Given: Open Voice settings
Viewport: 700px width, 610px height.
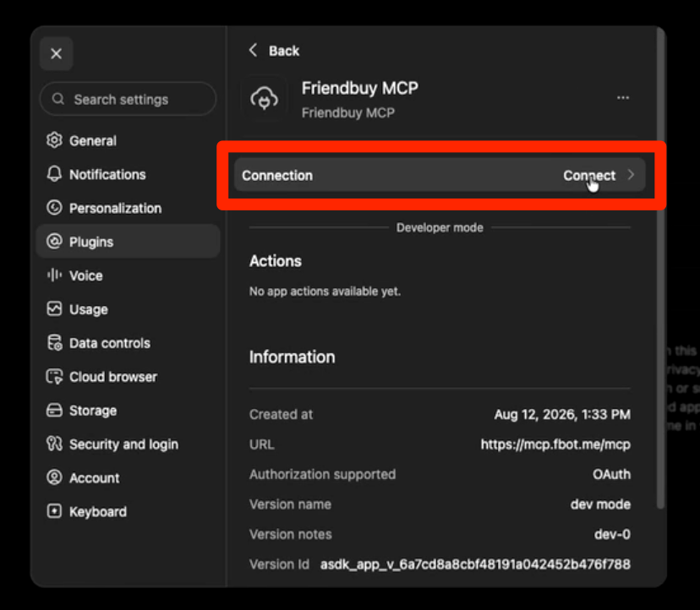Looking at the screenshot, I should [128, 275].
